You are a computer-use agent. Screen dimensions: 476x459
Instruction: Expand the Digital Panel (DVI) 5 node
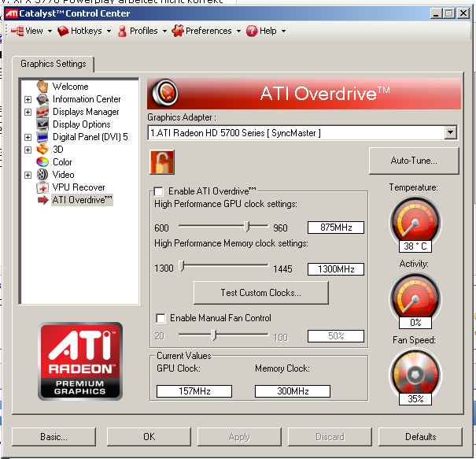pyautogui.click(x=28, y=137)
